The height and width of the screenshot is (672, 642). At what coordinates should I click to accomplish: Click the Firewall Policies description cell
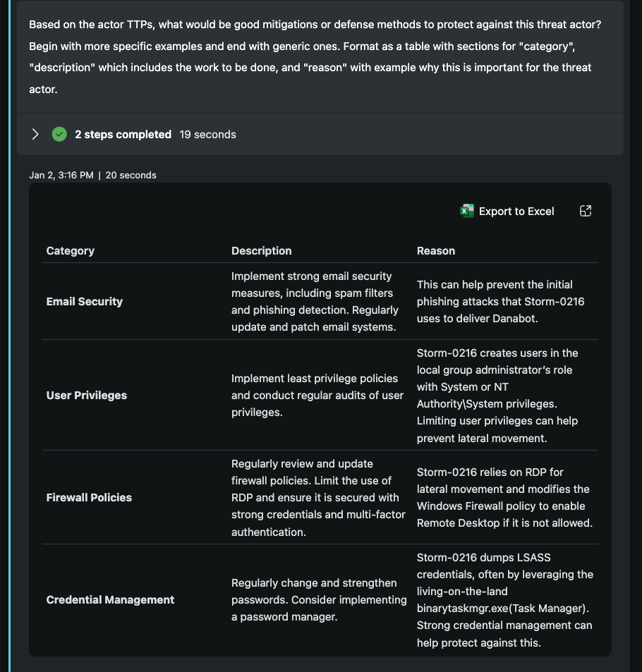317,497
